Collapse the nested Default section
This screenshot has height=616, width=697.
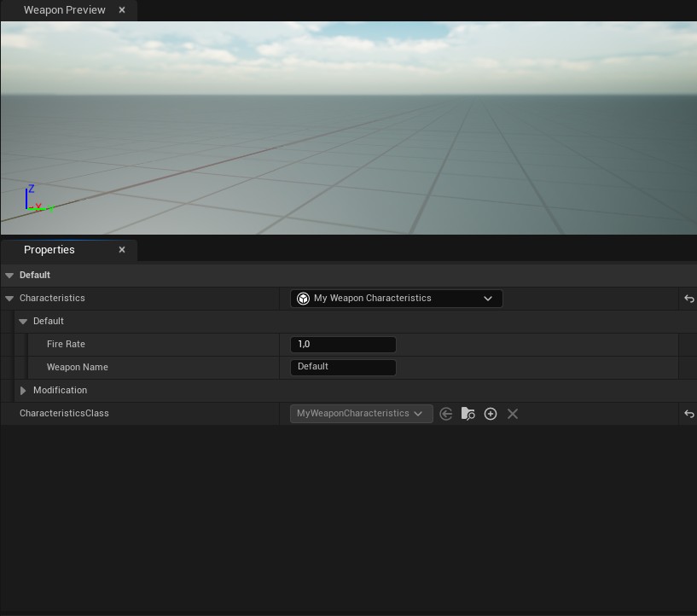tap(23, 322)
